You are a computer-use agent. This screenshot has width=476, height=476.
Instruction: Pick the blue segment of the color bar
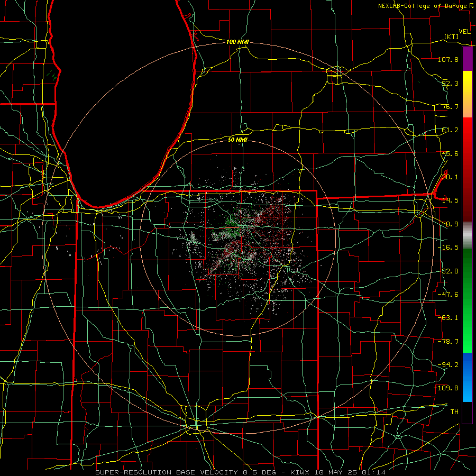(467, 377)
